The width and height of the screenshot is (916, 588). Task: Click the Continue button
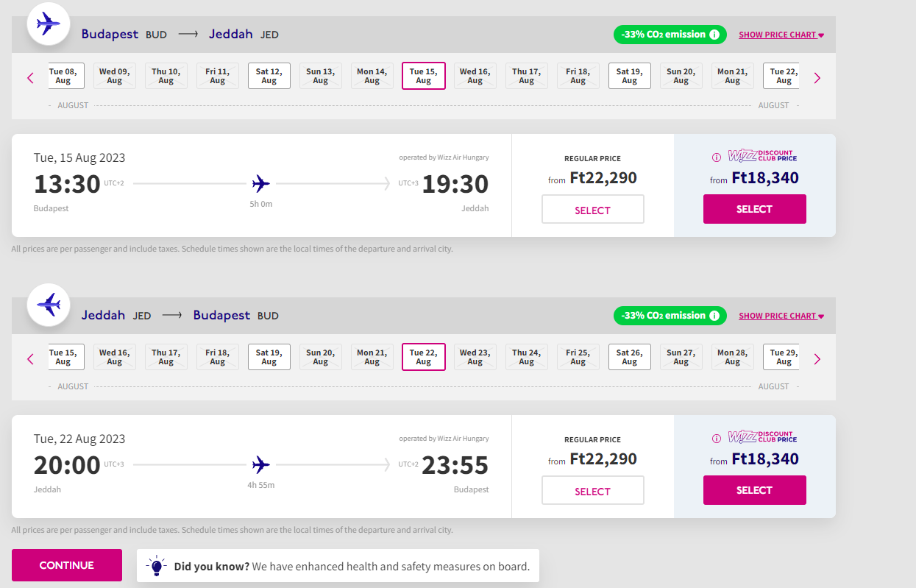pos(67,565)
